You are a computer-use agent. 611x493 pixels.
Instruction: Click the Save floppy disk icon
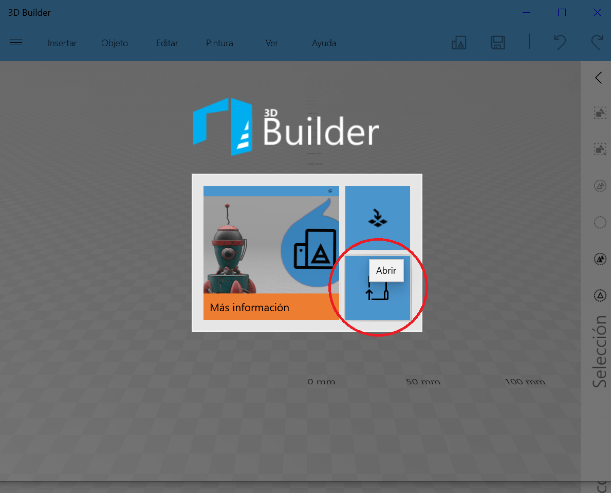pyautogui.click(x=498, y=42)
